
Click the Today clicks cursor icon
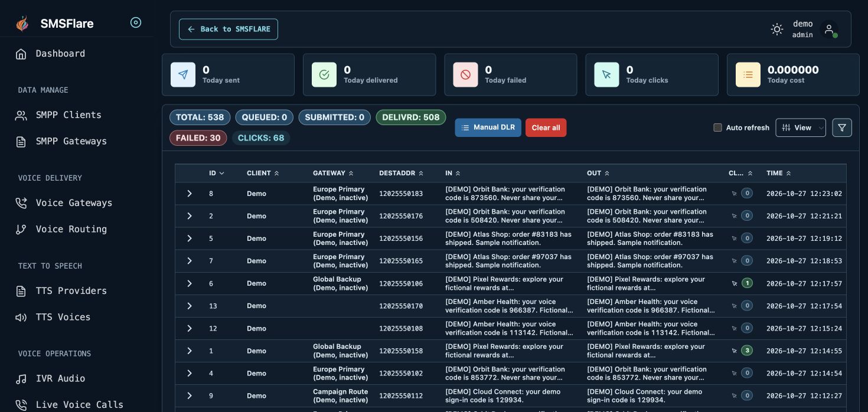pyautogui.click(x=606, y=75)
